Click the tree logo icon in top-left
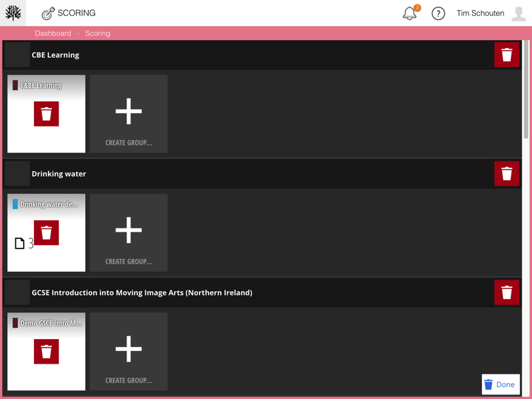Image resolution: width=532 pixels, height=399 pixels. [13, 13]
